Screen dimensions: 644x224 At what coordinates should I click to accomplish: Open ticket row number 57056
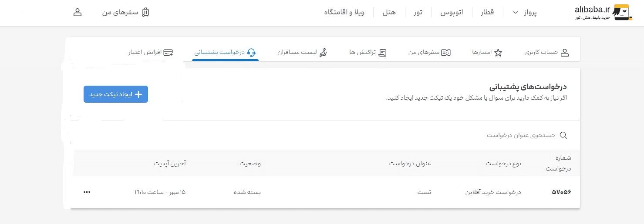pyautogui.click(x=327, y=192)
